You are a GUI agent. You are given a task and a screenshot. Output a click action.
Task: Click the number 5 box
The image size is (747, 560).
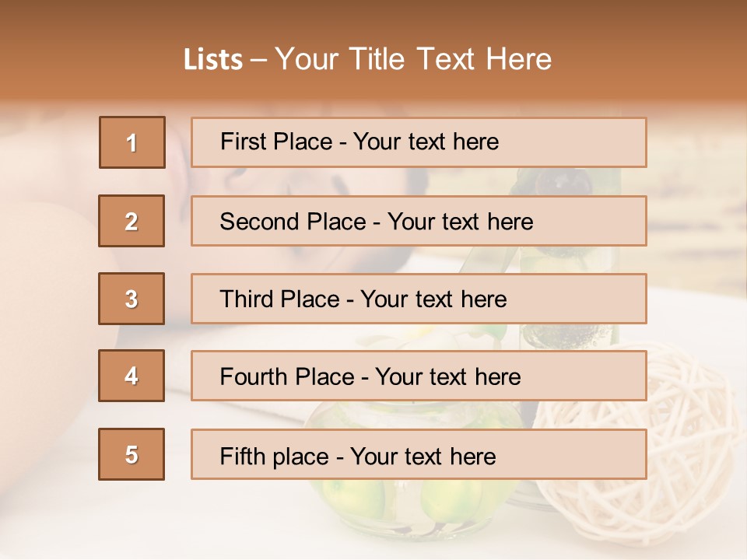132,454
